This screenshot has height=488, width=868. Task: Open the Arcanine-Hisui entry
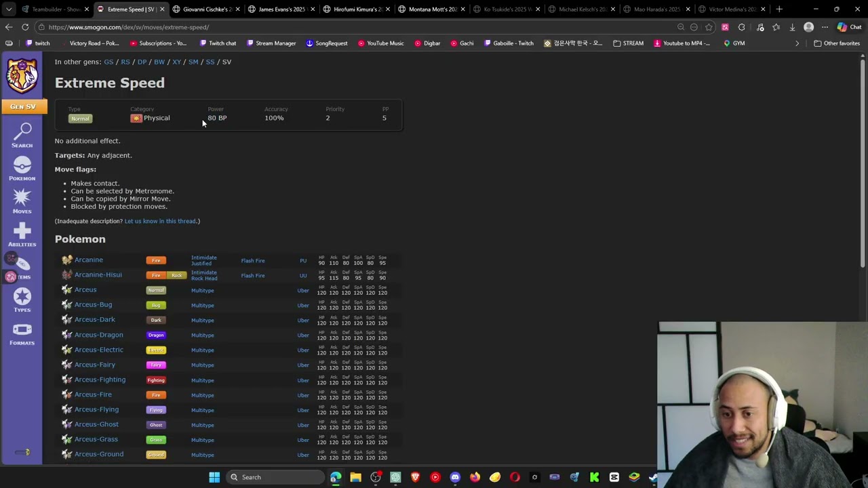click(x=98, y=274)
